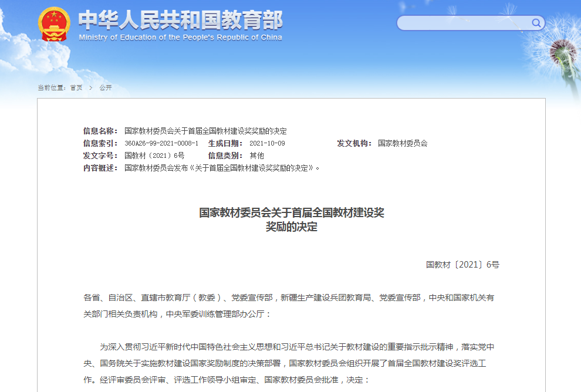Click the 中华人民共和国教育部 site title

[x=180, y=20]
